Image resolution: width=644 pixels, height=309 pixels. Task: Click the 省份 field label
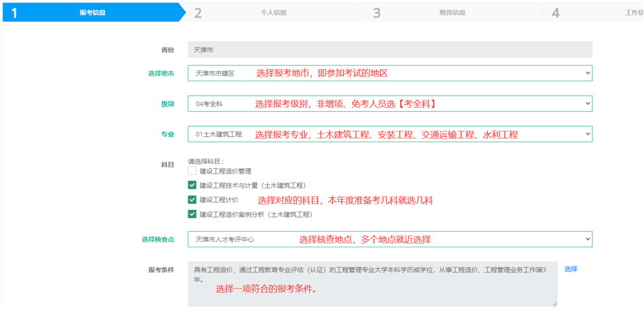click(167, 50)
